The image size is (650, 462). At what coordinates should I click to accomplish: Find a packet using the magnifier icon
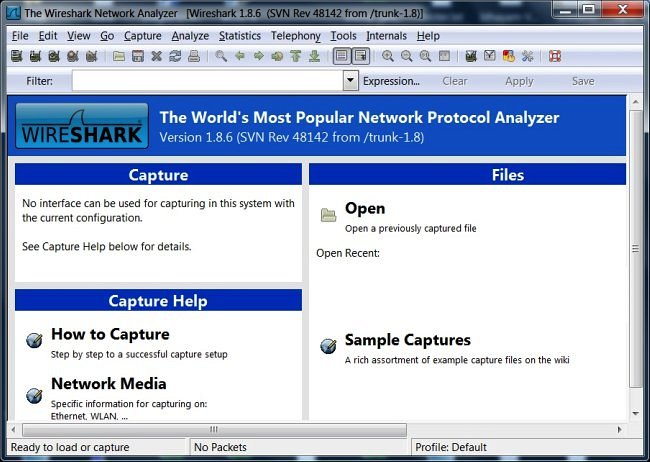tap(221, 56)
